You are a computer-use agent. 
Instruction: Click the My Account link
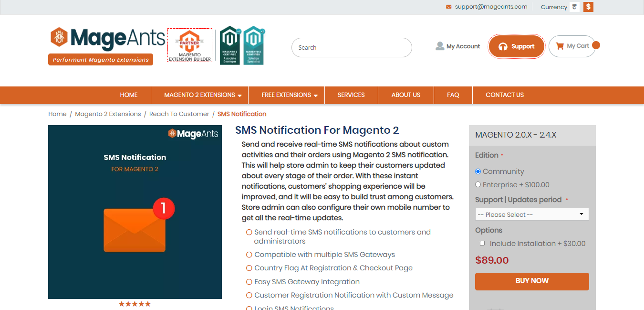point(463,46)
